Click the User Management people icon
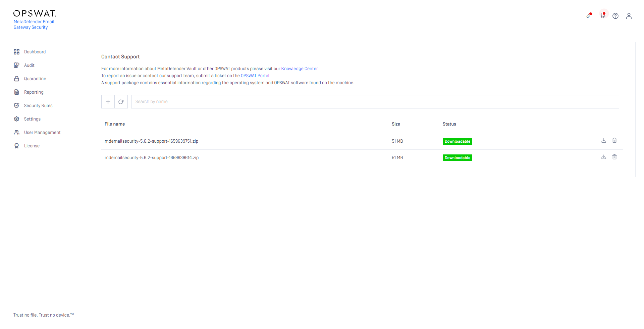644x329 pixels. [x=16, y=132]
